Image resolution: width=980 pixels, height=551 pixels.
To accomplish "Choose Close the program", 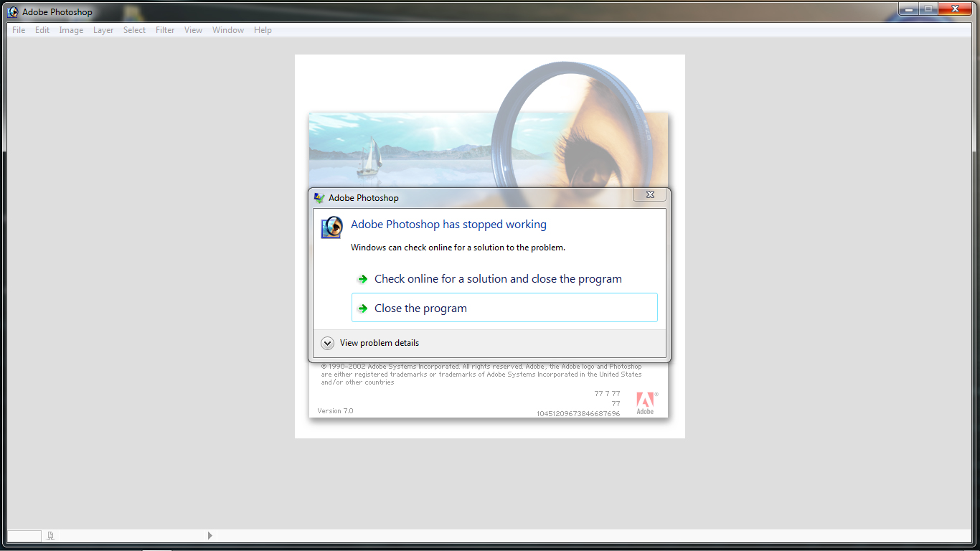I will tap(504, 308).
